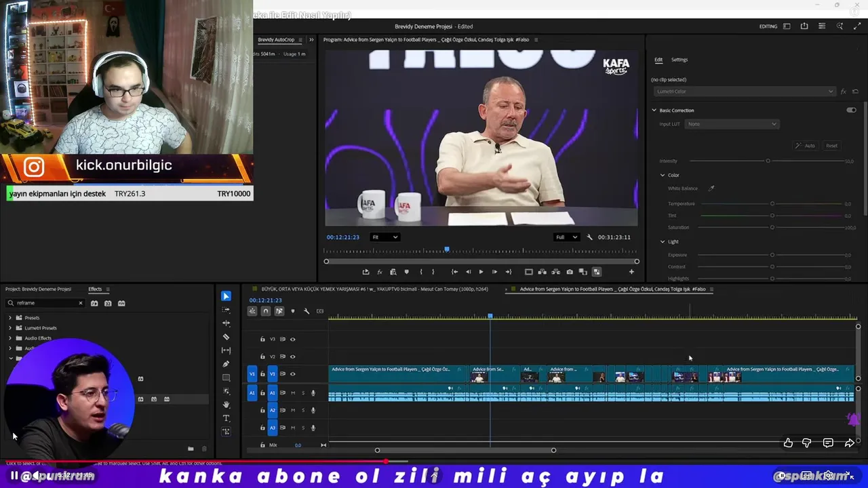The width and height of the screenshot is (868, 488).
Task: Select the Slip tool
Action: [x=226, y=350]
